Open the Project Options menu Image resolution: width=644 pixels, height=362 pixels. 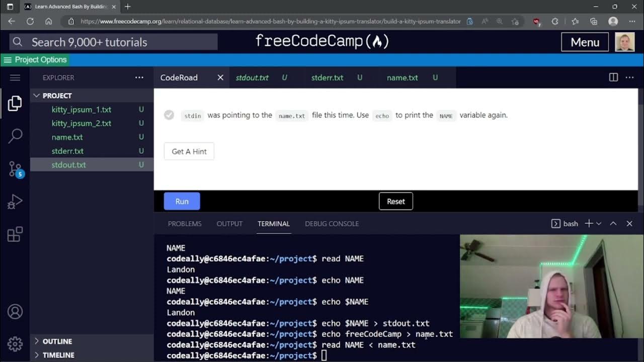(34, 60)
